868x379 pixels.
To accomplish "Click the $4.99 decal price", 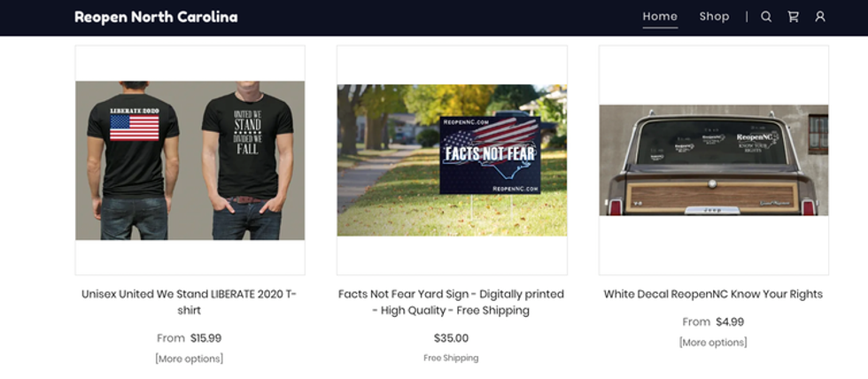I will coord(730,322).
